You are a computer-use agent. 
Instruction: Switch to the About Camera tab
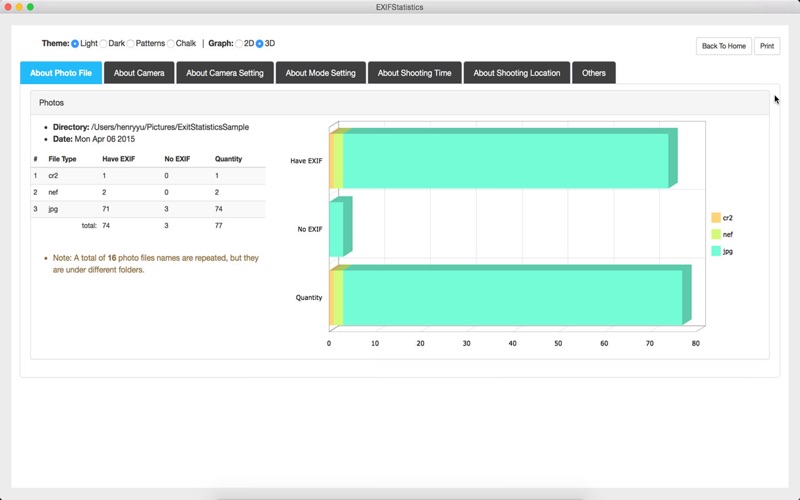tap(139, 73)
